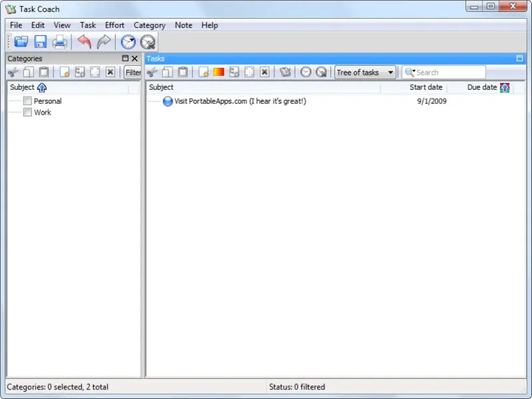Image resolution: width=532 pixels, height=399 pixels.
Task: Click New subtask icon in Tasks toolbar
Action: [234, 72]
